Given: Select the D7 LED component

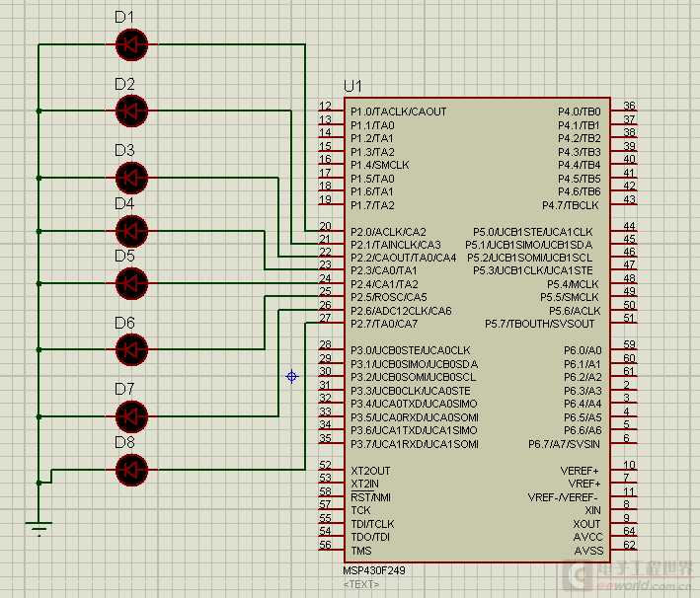Looking at the screenshot, I should point(131,416).
